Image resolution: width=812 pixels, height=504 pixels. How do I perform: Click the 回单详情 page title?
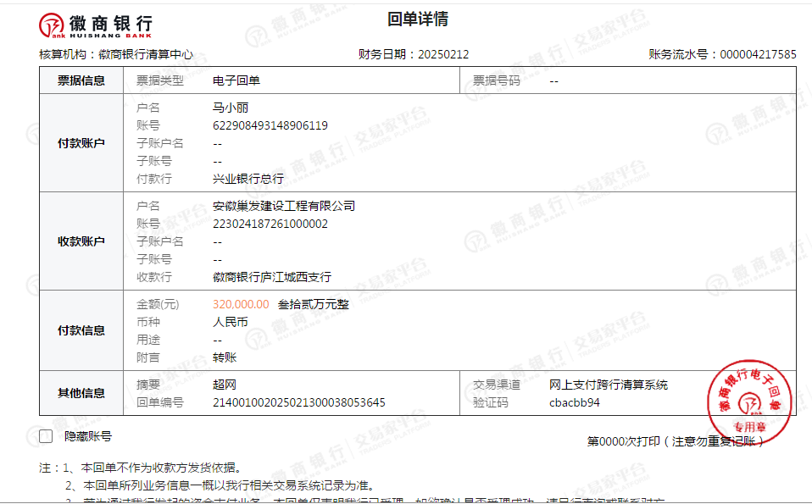pyautogui.click(x=417, y=19)
